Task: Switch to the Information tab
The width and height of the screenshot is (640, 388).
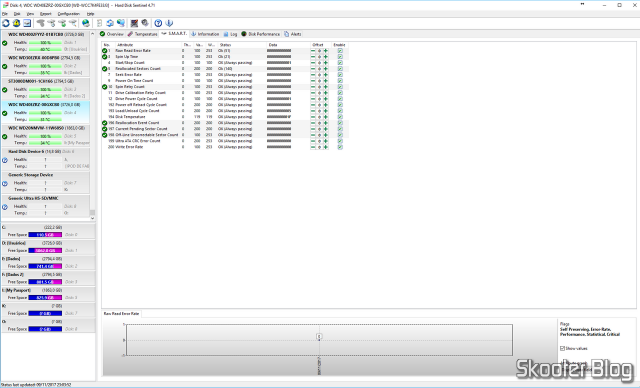Action: pos(205,34)
